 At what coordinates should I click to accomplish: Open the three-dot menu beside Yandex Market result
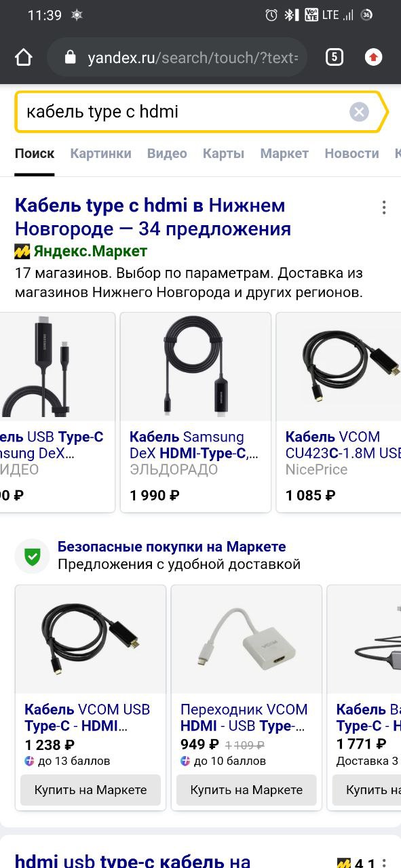pyautogui.click(x=383, y=207)
